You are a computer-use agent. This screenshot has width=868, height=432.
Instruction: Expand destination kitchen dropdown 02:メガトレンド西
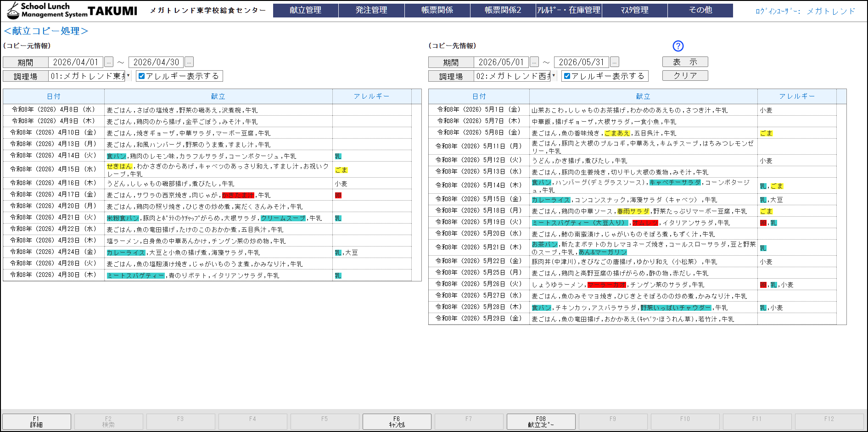(x=554, y=76)
